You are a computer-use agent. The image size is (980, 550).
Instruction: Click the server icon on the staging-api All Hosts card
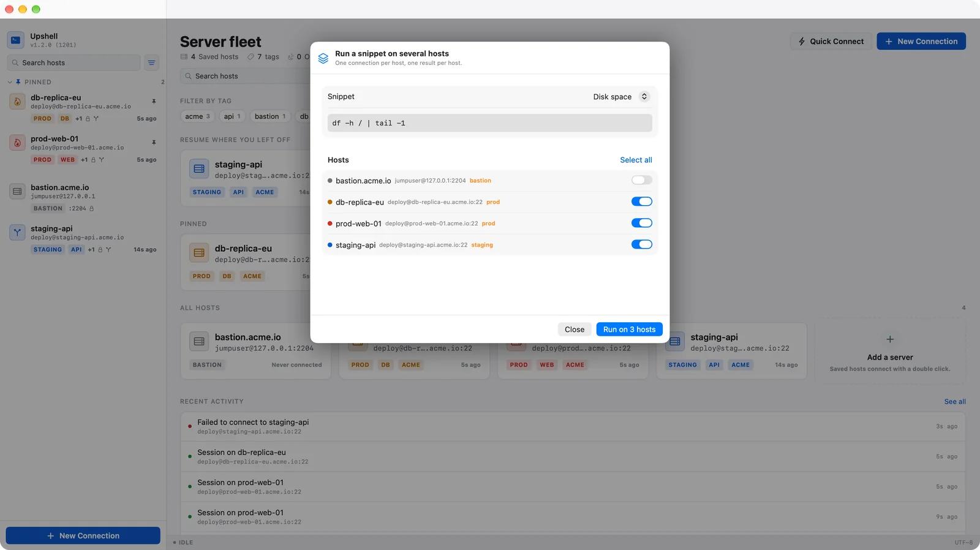click(675, 341)
